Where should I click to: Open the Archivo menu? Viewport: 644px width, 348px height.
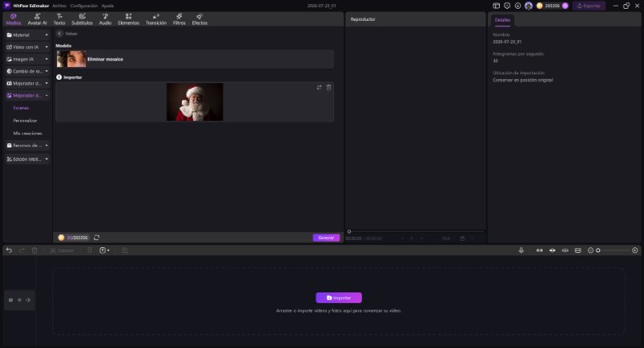coord(59,6)
